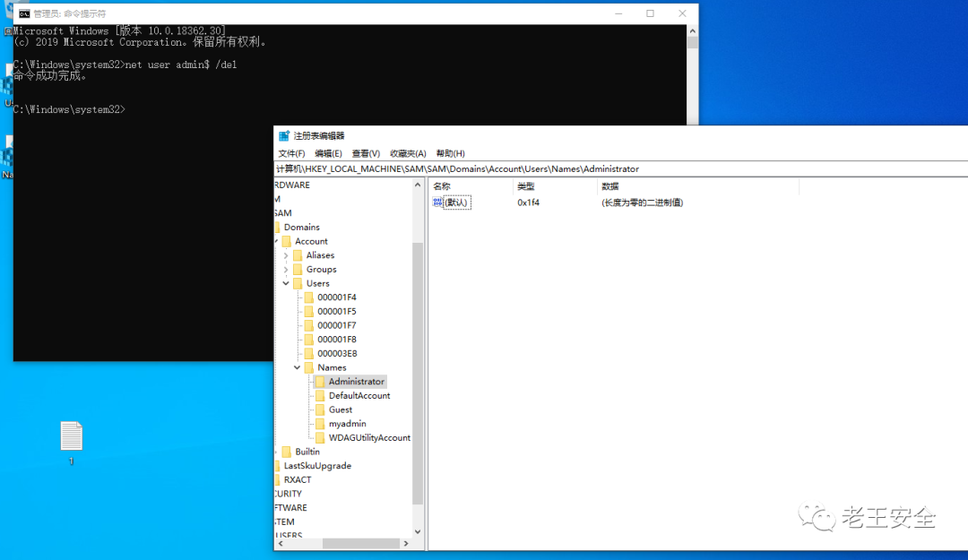Select the Guest key

pyautogui.click(x=341, y=410)
